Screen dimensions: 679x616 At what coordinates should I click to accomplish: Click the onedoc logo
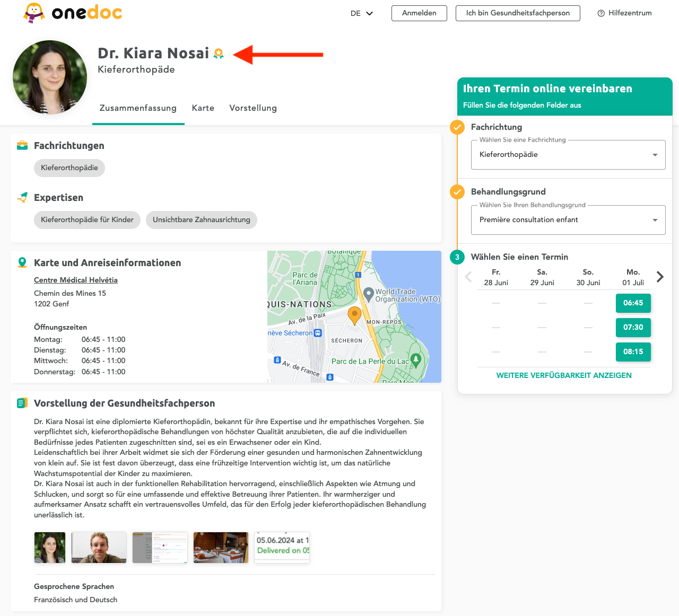tap(73, 13)
